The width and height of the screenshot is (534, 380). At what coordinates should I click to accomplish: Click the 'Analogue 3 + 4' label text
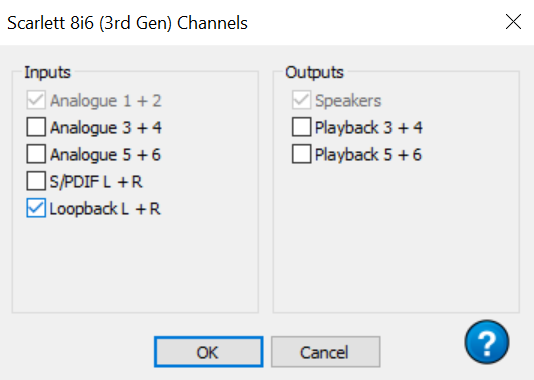coord(106,128)
